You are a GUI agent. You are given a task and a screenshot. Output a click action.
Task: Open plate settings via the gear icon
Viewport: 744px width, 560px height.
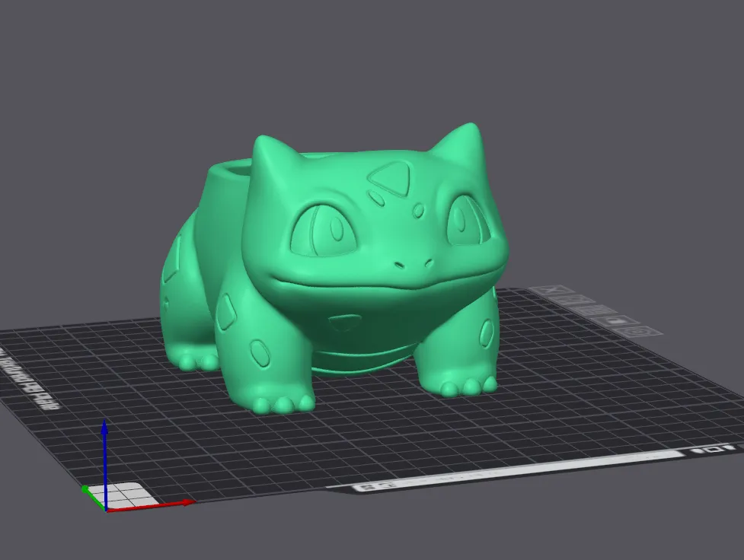click(638, 332)
